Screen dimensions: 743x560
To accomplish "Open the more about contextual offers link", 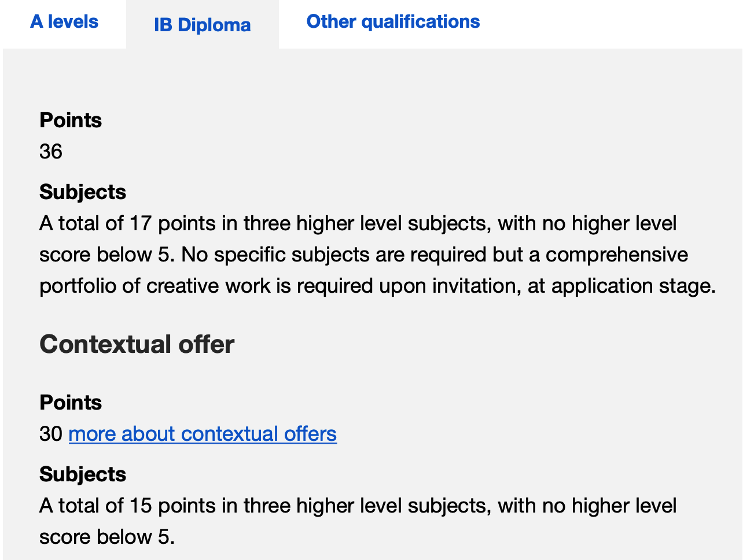I will pos(203,434).
